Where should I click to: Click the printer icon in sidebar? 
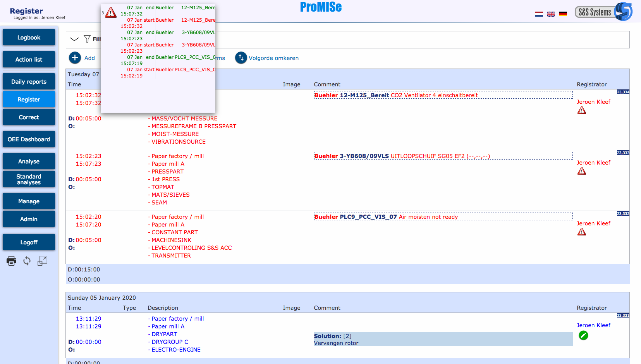click(12, 261)
